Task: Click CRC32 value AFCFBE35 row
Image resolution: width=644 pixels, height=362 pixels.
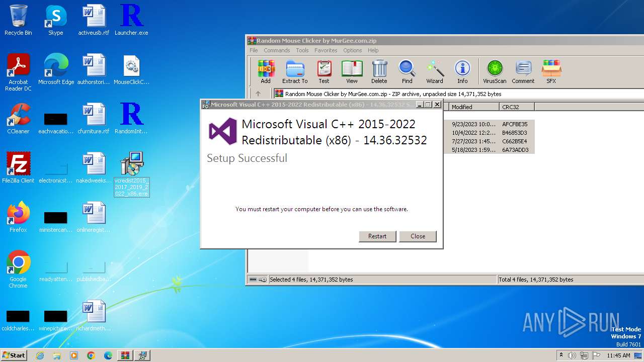Action: [515, 124]
